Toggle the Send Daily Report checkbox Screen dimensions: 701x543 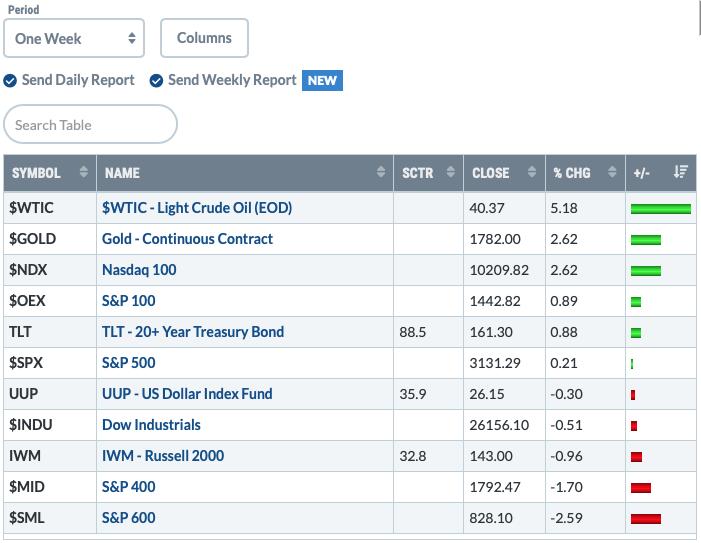click(10, 81)
